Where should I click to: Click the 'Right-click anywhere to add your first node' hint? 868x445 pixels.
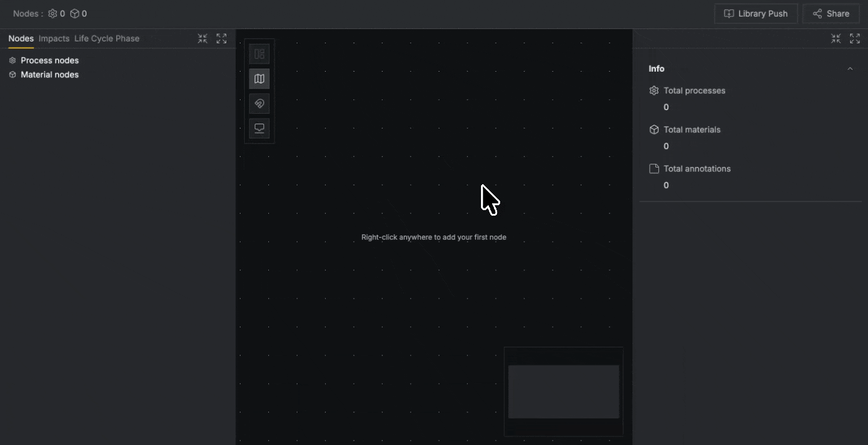point(434,237)
